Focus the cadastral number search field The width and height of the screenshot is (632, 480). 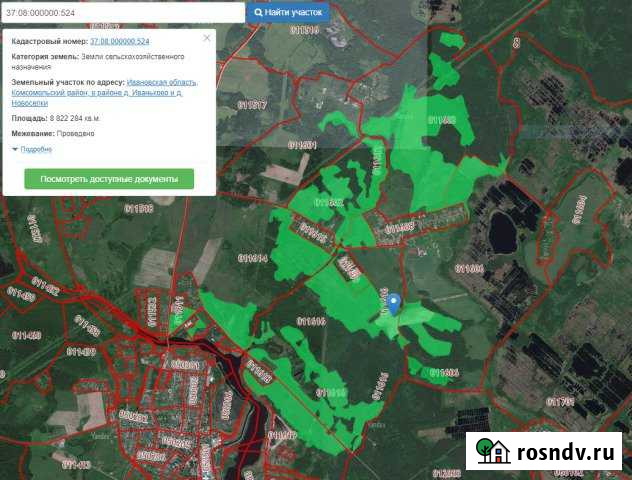click(x=122, y=12)
